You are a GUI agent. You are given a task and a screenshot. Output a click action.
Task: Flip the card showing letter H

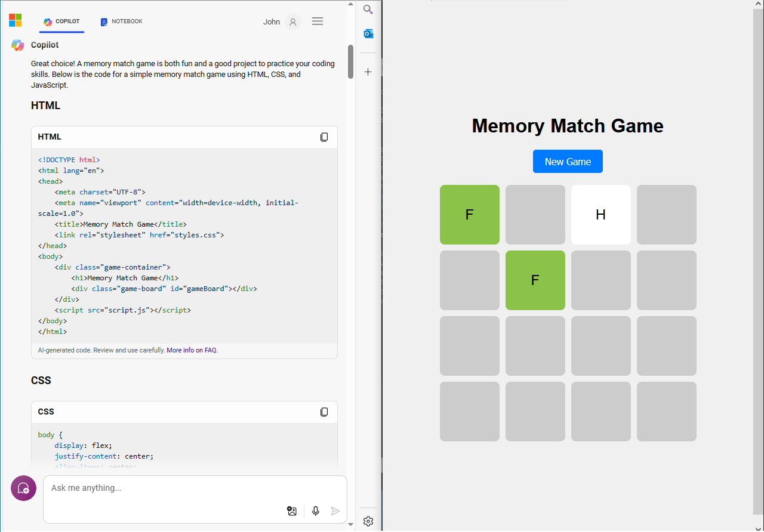601,215
